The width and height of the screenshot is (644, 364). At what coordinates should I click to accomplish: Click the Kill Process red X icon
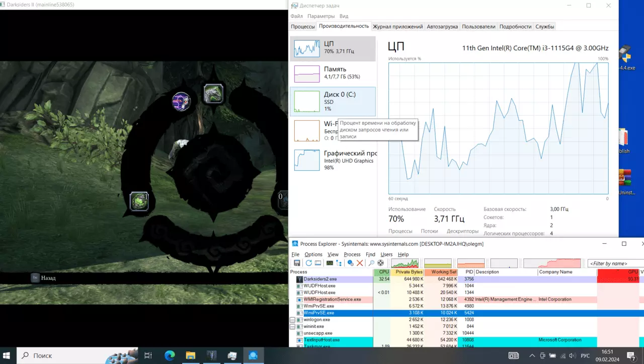coord(360,263)
